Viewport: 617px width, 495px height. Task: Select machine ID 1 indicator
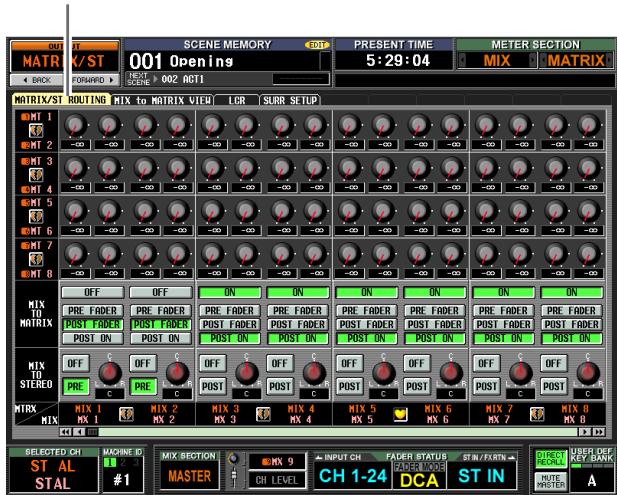pyautogui.click(x=111, y=463)
